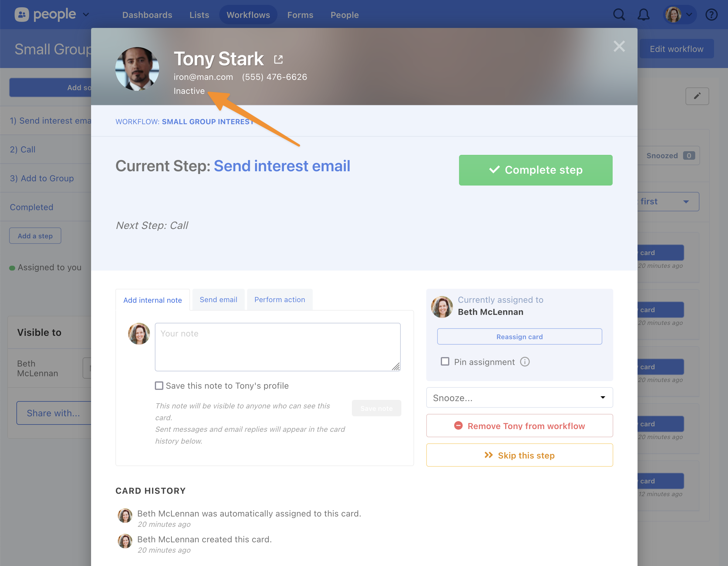Switch to the Send email tab
The image size is (728, 566).
(x=218, y=300)
